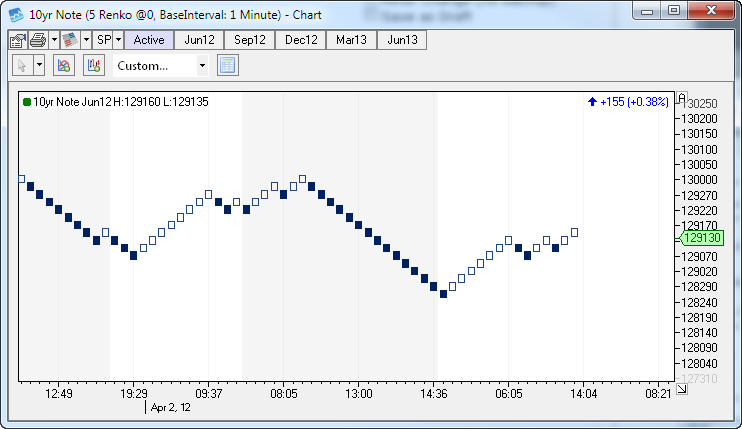Select the Sep12 contract tab
The width and height of the screenshot is (742, 429).
(250, 40)
